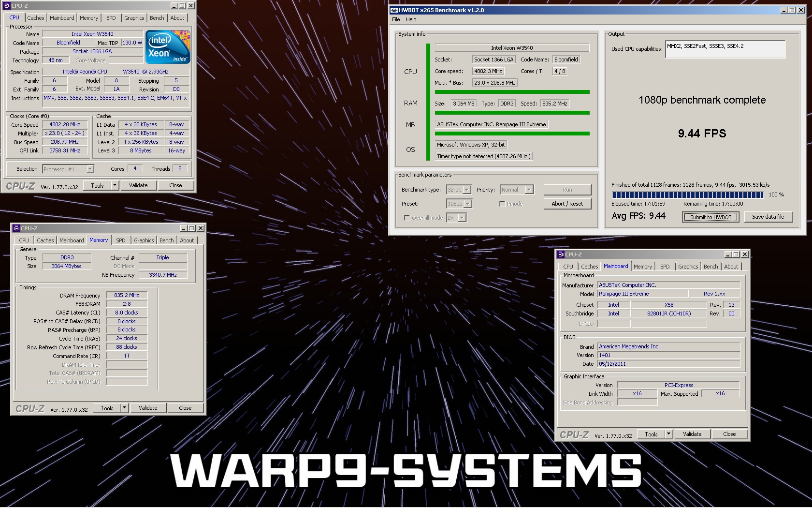Switch to the SPD tab in the Memory window

pos(121,240)
